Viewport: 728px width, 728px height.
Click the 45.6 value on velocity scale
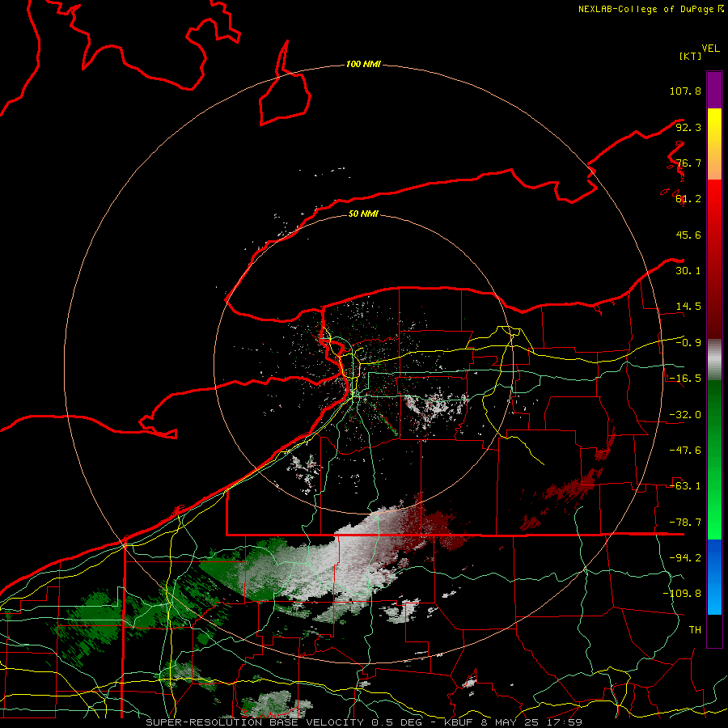click(x=688, y=235)
